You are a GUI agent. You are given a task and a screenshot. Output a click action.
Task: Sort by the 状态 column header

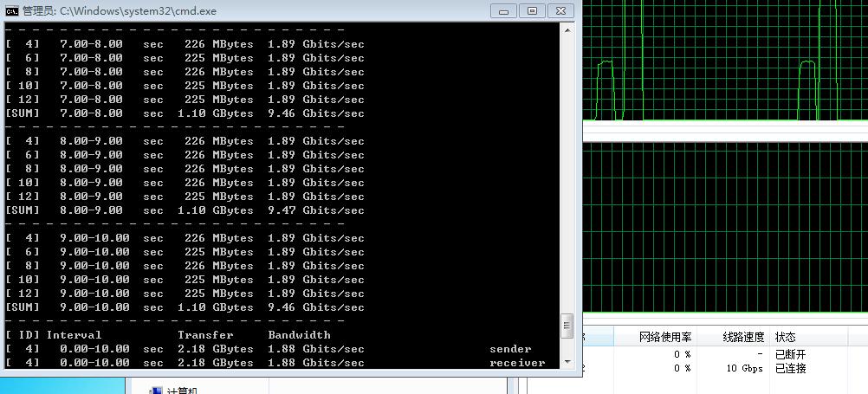pos(786,337)
